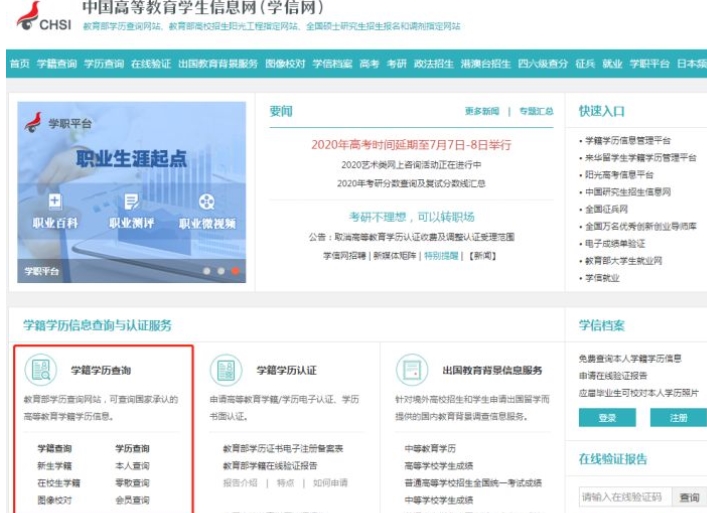The height and width of the screenshot is (513, 707).
Task: Open the 中等教育学历 link
Action: [x=430, y=449]
